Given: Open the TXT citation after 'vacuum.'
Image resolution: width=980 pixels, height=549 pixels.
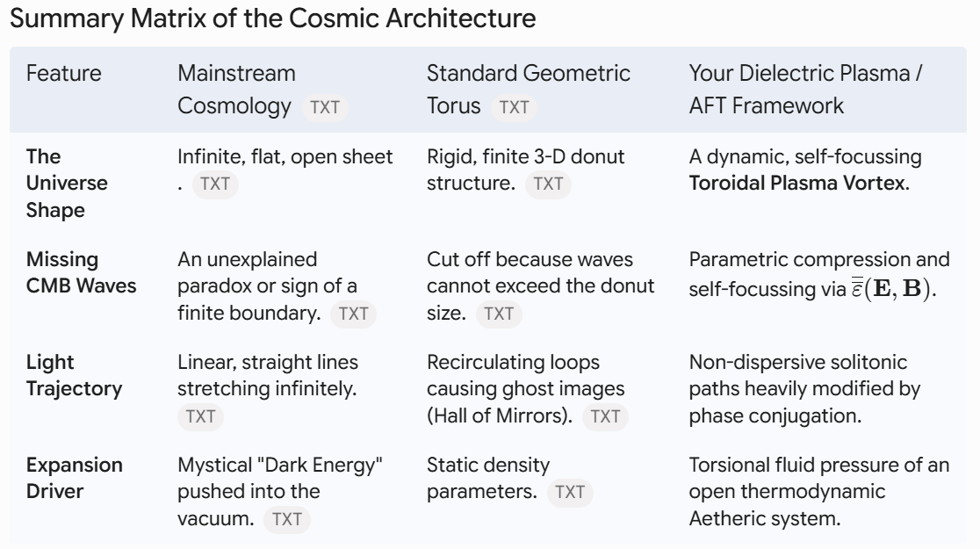Looking at the screenshot, I should (x=287, y=519).
